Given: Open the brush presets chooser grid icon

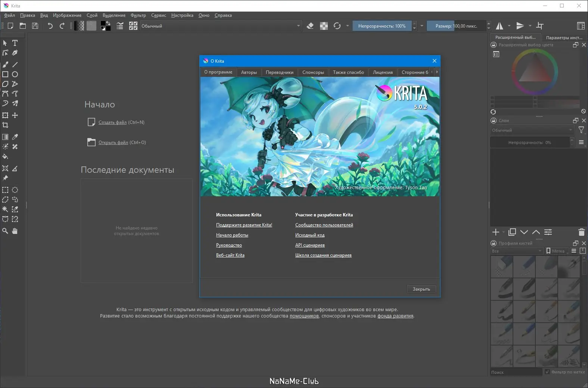Looking at the screenshot, I should pos(133,26).
